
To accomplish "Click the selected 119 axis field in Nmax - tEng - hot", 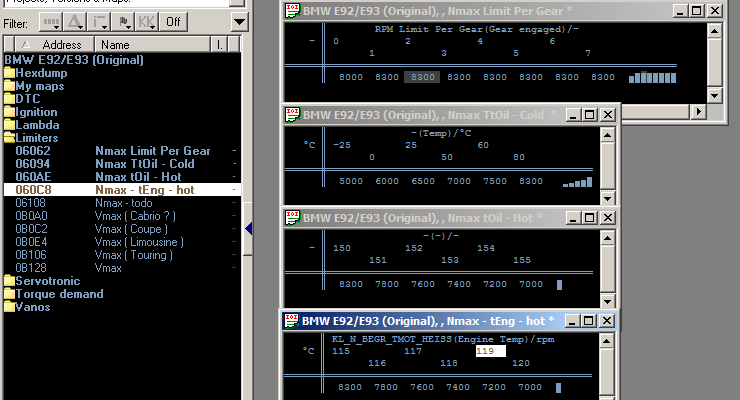I will tap(490, 351).
